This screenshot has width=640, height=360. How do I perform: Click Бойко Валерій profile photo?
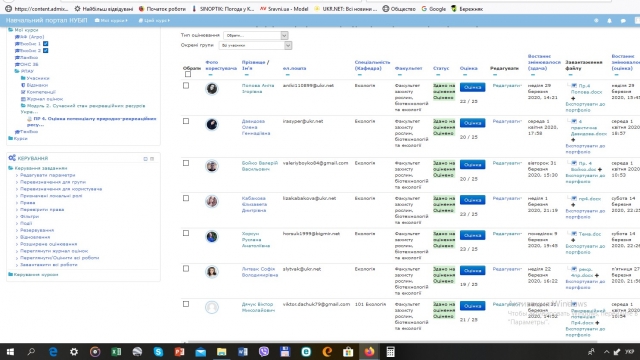[212, 166]
